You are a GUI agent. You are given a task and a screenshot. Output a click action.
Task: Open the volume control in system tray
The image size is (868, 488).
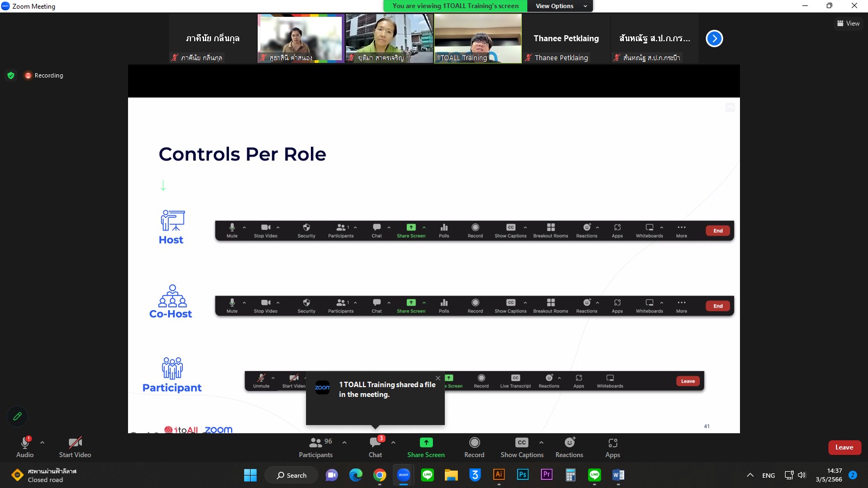802,475
